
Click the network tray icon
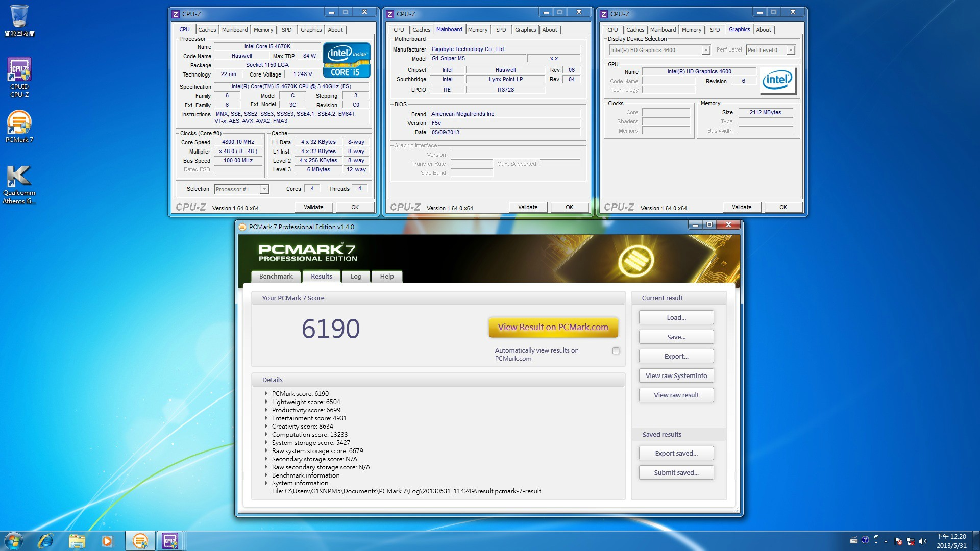(x=911, y=541)
